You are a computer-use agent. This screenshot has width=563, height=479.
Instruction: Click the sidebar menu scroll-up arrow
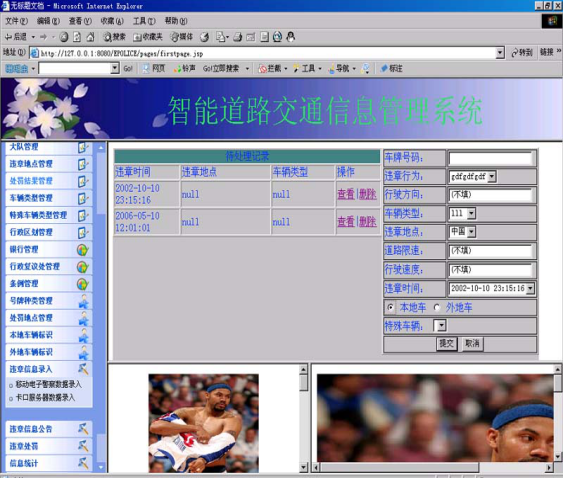[x=101, y=147]
